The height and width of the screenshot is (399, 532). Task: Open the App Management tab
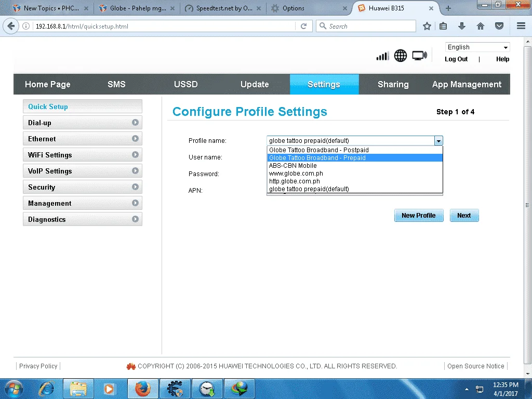click(467, 84)
